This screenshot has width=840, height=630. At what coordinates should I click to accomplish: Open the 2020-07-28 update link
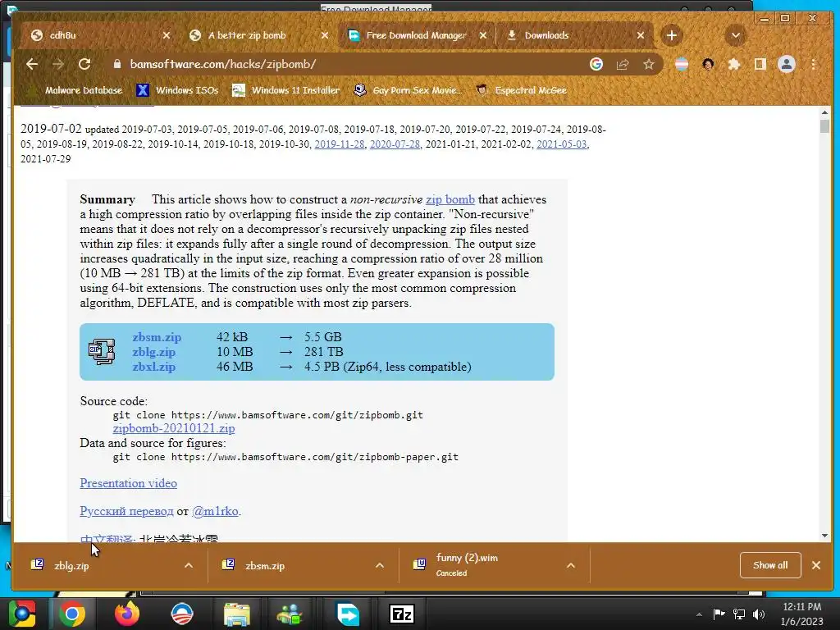click(395, 144)
